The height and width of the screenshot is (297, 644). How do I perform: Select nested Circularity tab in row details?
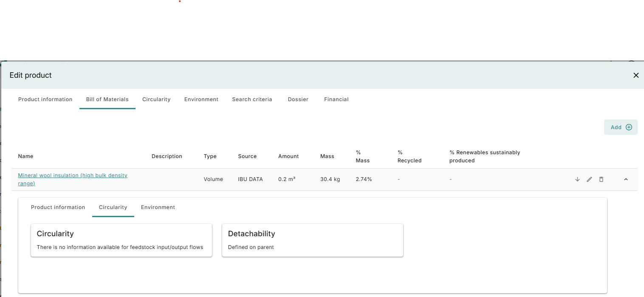(x=113, y=207)
